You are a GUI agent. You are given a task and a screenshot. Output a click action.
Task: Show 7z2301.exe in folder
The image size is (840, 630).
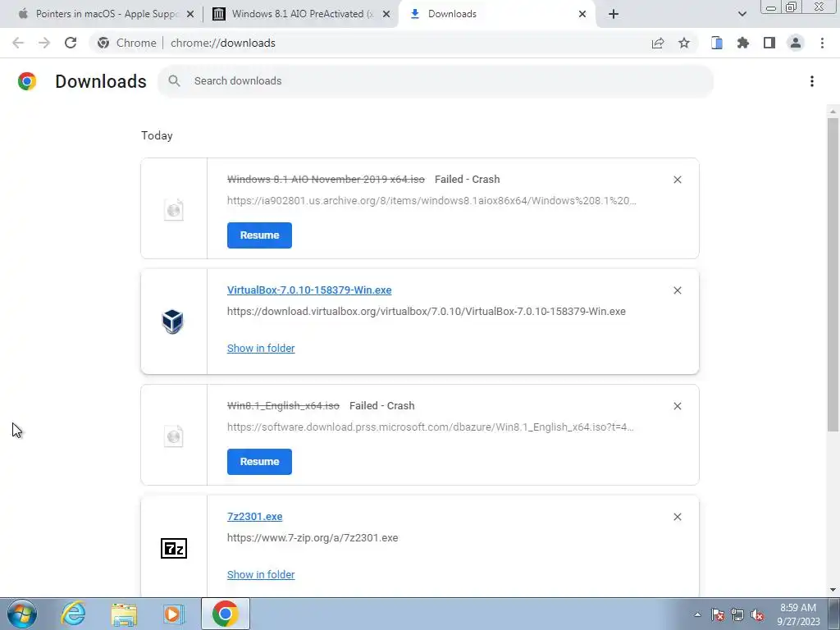[261, 575]
